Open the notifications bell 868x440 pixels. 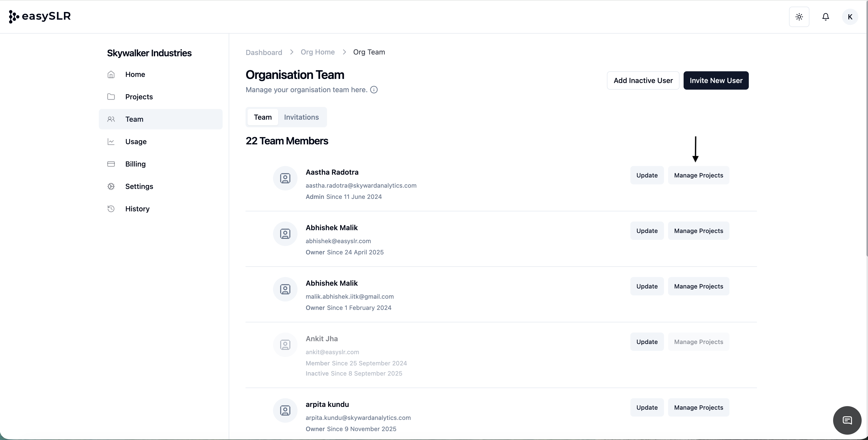point(825,17)
